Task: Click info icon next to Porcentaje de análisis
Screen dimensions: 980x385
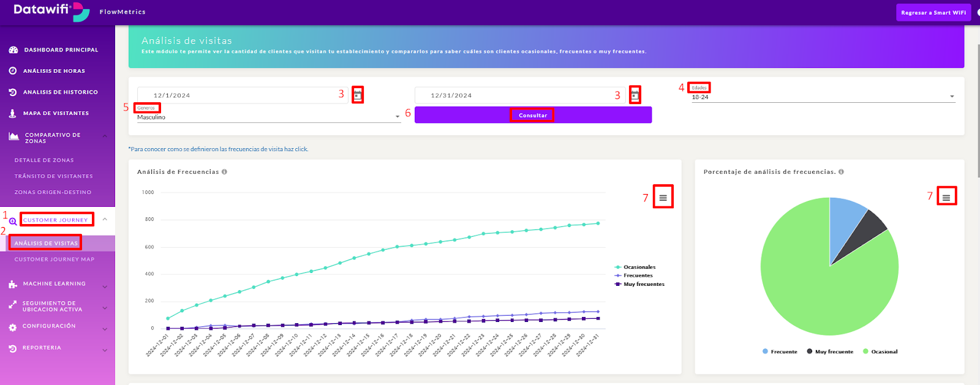Action: (x=841, y=172)
